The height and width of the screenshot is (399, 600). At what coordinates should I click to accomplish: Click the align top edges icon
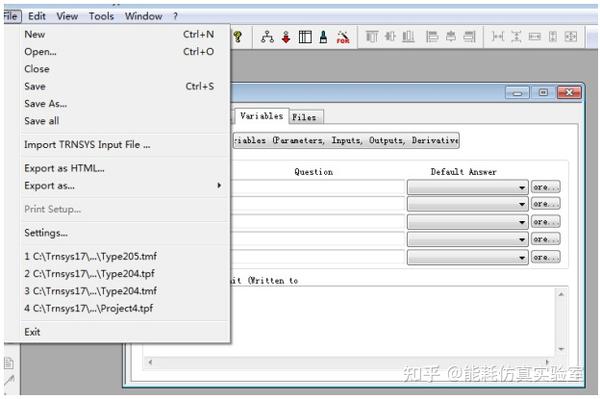pyautogui.click(x=372, y=37)
